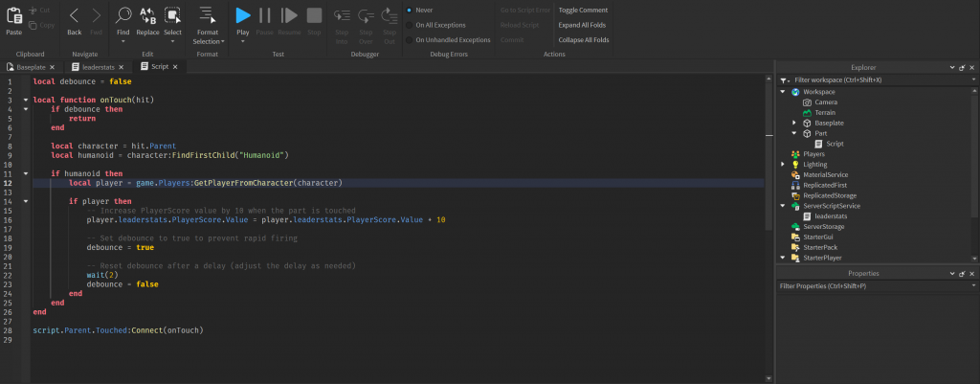980x384 pixels.
Task: Click the Paste clipboard icon
Action: click(13, 15)
